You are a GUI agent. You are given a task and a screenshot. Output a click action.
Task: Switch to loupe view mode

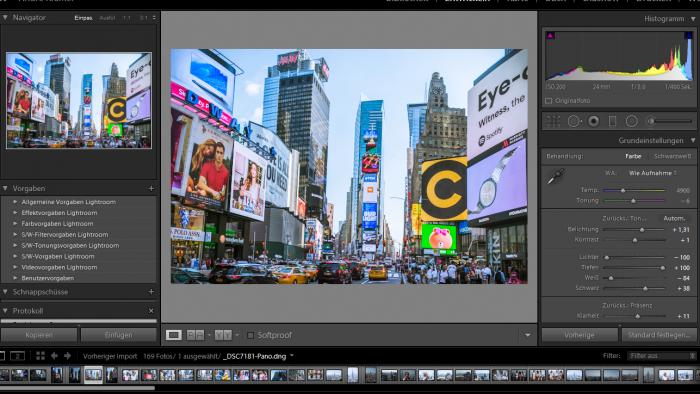(x=174, y=335)
